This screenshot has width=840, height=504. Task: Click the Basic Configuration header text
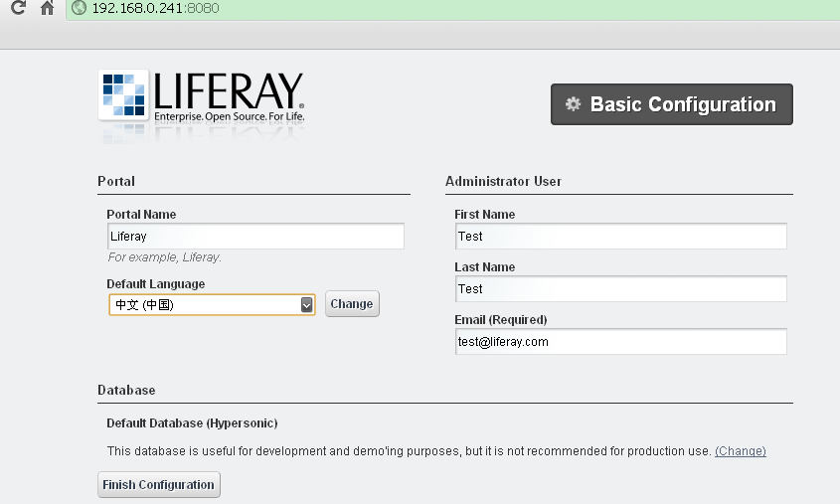[683, 104]
